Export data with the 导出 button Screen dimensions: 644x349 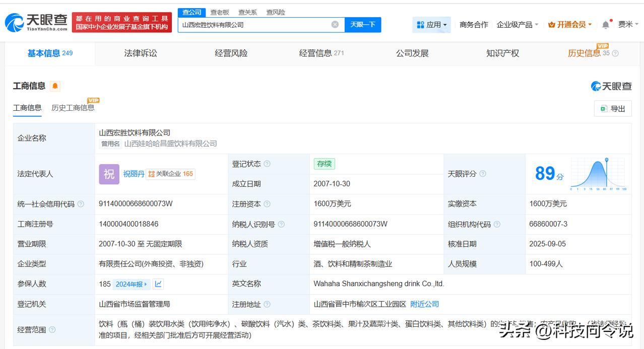[613, 108]
